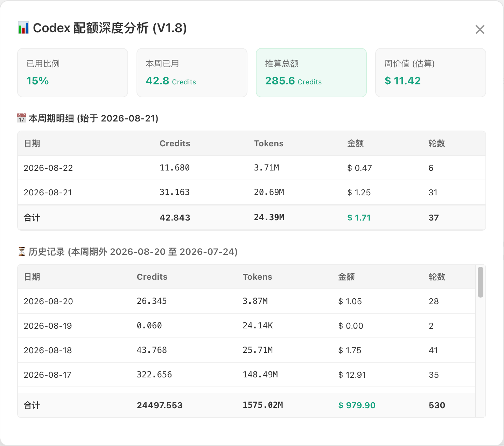Click the '推算总额' card label
Screen dimensions: 504x446
click(x=282, y=64)
